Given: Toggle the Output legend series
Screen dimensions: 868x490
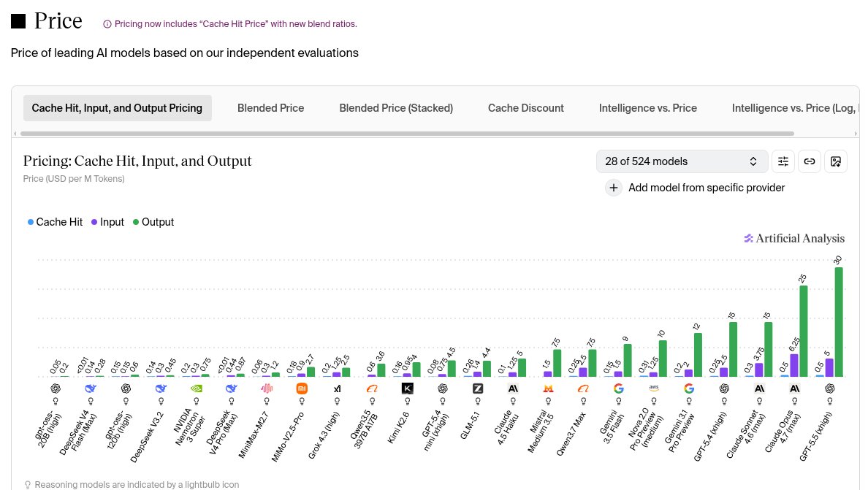Looking at the screenshot, I should [153, 222].
